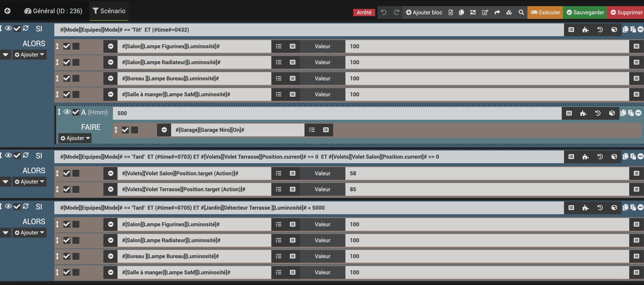The height and width of the screenshot is (285, 644).
Task: Open Ajouter dropdown in the last ALORS block
Action: [30, 233]
